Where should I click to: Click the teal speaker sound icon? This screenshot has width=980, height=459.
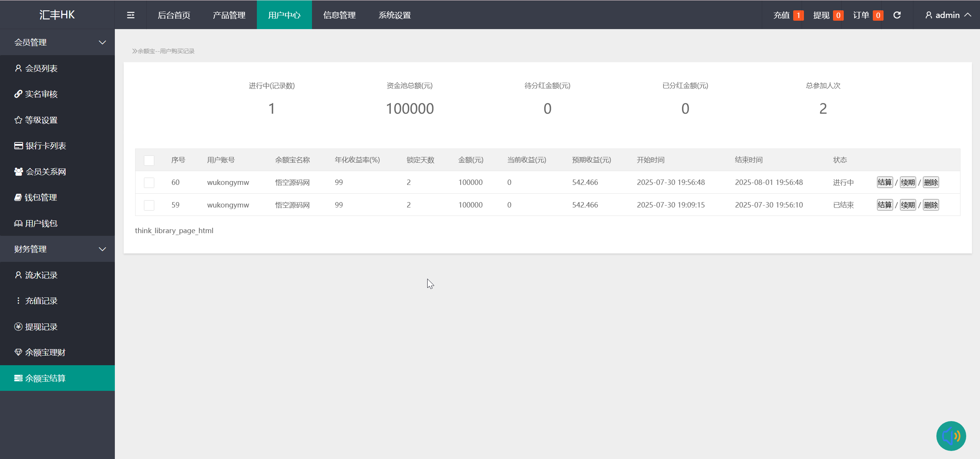(x=951, y=436)
